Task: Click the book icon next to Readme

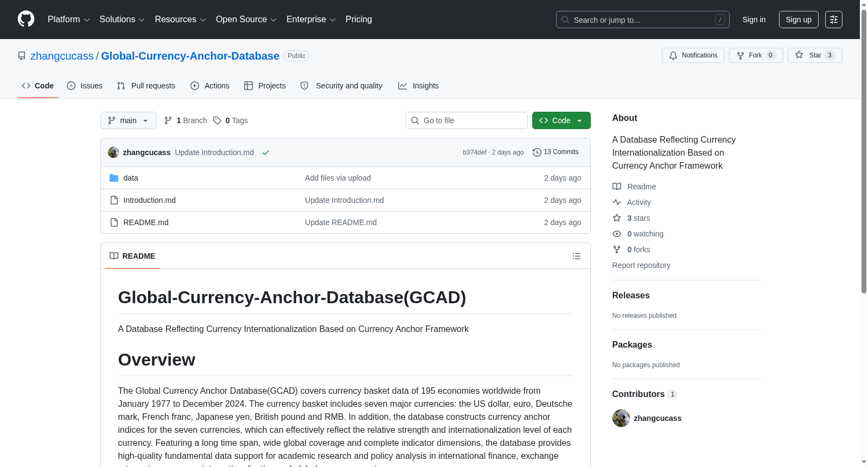Action: point(617,187)
